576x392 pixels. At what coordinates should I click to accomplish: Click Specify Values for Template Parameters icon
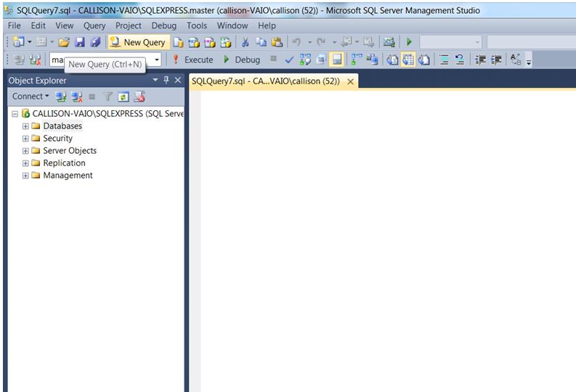pyautogui.click(x=516, y=60)
